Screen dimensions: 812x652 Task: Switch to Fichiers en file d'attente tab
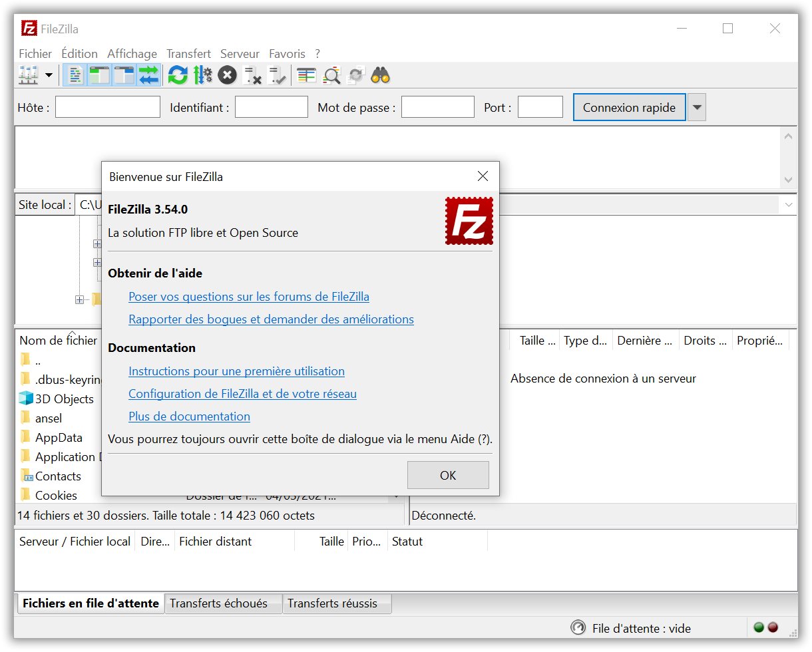(91, 603)
